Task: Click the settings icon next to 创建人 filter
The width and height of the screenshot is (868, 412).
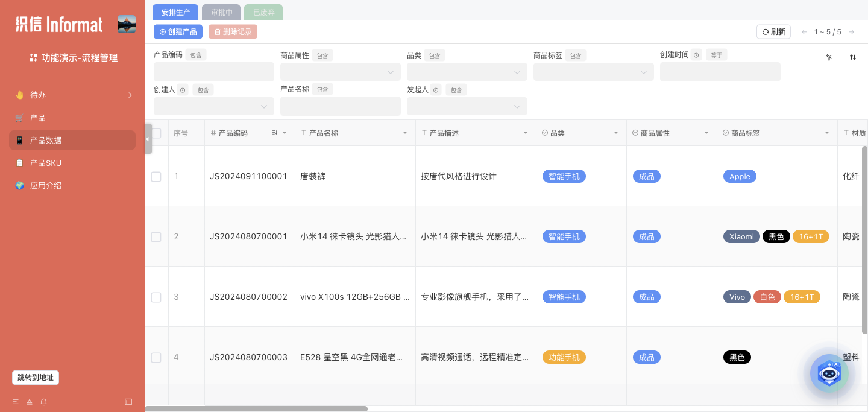Action: [x=183, y=90]
